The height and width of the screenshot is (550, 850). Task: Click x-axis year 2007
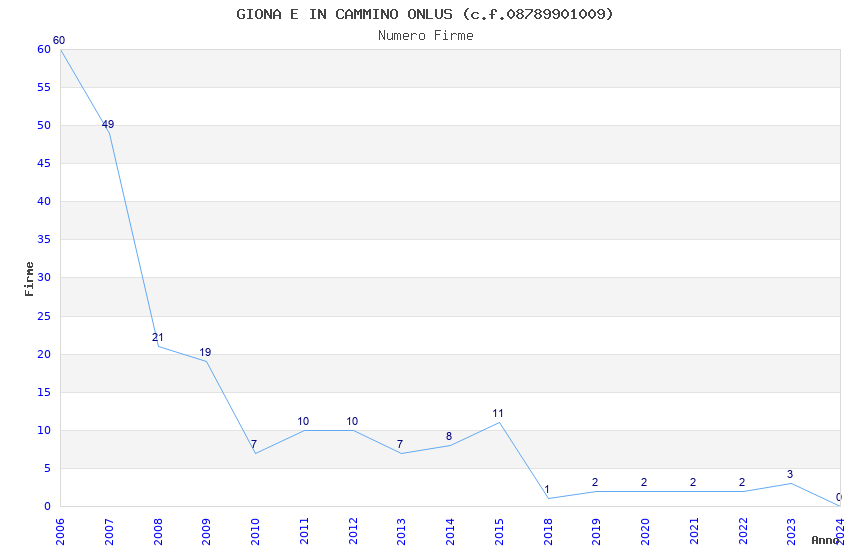pyautogui.click(x=108, y=532)
